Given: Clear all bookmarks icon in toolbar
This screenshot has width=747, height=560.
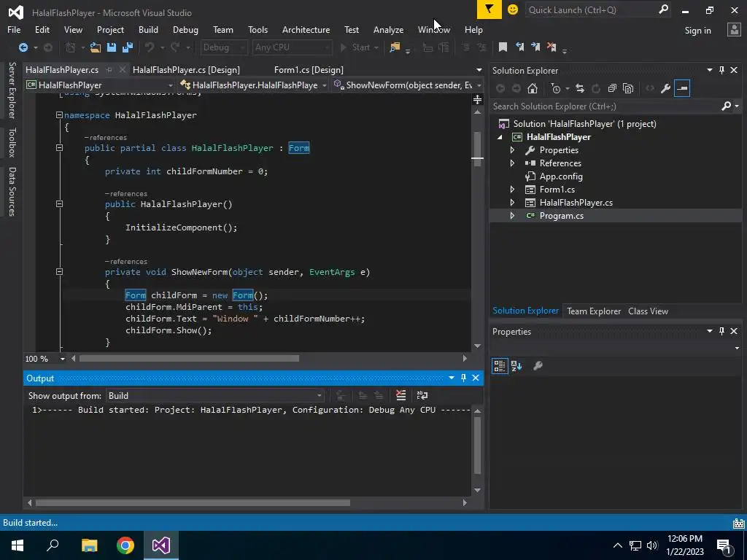Looking at the screenshot, I should 551,47.
